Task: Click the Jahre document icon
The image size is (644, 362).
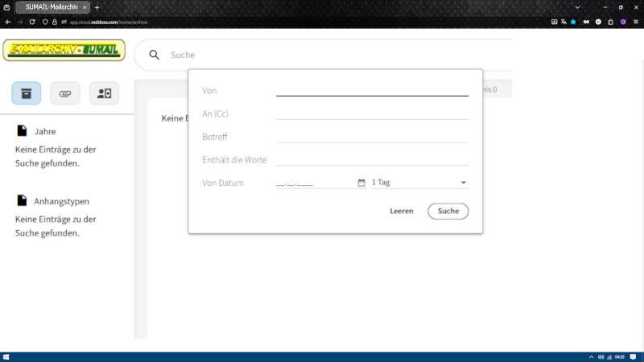Action: point(22,131)
